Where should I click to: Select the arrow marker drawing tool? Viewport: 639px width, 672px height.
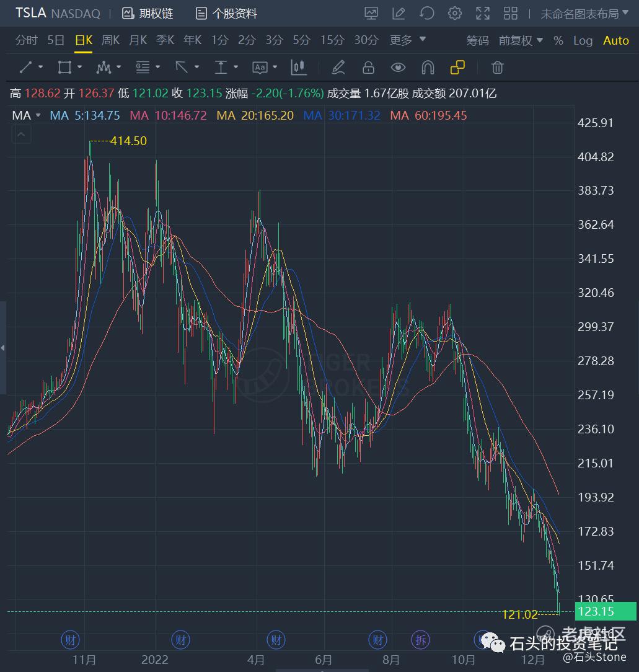[182, 68]
